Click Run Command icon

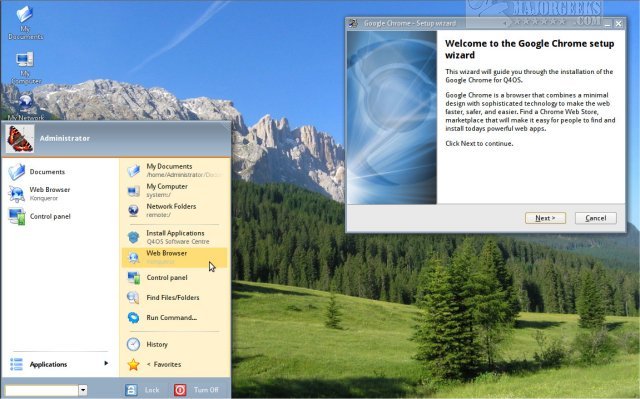133,317
